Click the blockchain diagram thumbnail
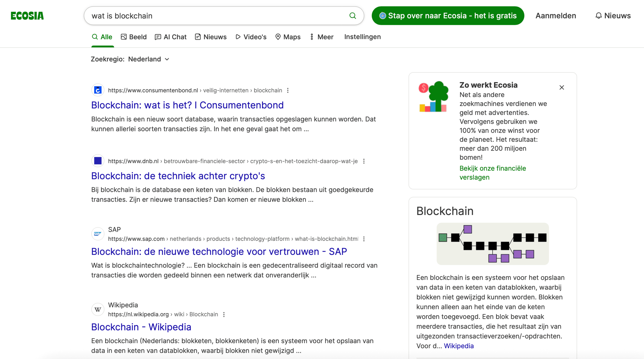Image resolution: width=644 pixels, height=359 pixels. (x=493, y=244)
